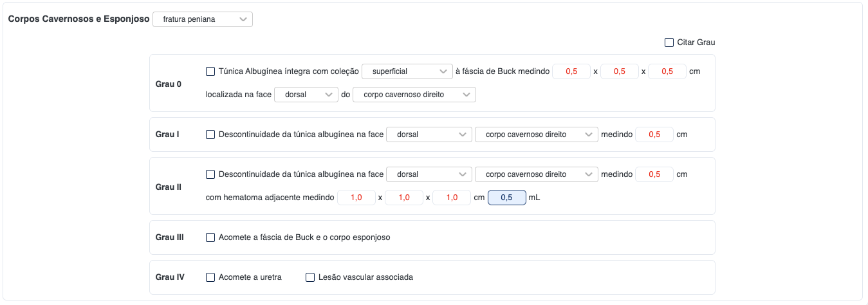Select the Grau II descontinuidade checkbox
This screenshot has width=868, height=305.
point(210,174)
